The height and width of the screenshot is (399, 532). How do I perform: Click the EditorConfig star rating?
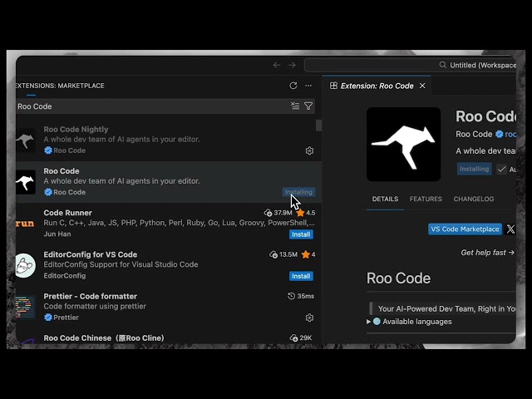click(x=308, y=254)
